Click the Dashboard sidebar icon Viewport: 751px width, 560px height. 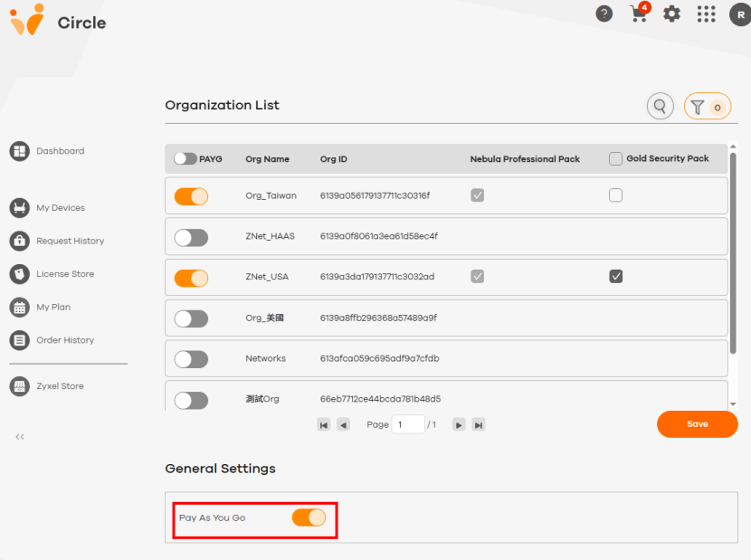[x=20, y=151]
